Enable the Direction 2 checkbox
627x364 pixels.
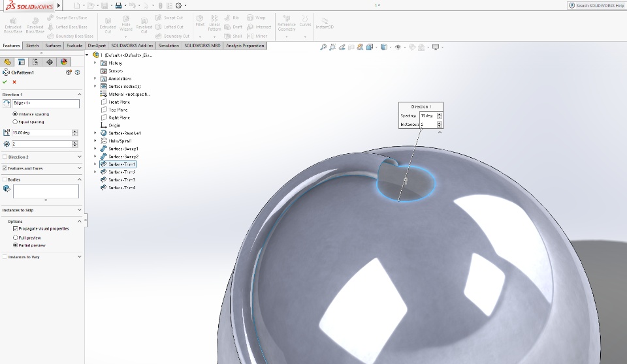point(5,157)
